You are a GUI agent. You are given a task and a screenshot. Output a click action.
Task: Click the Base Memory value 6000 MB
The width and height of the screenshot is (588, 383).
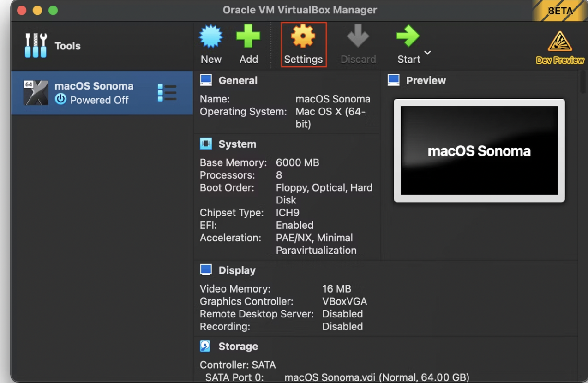pyautogui.click(x=298, y=163)
